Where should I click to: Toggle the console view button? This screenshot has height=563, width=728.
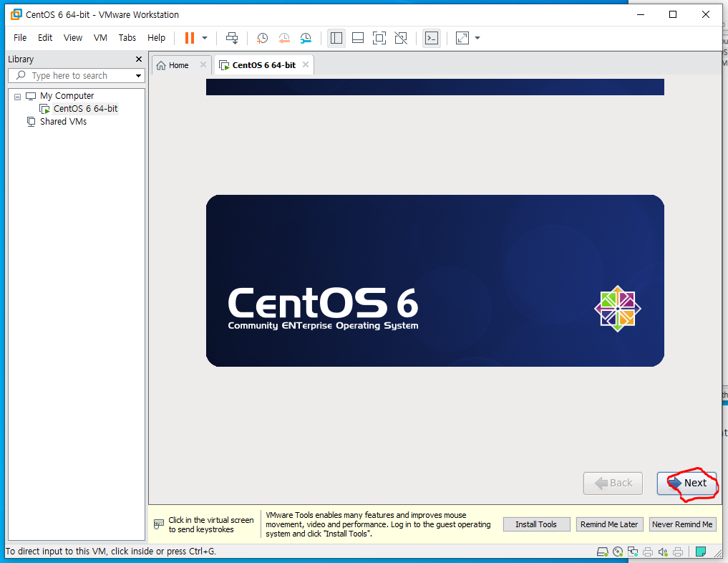pyautogui.click(x=432, y=38)
